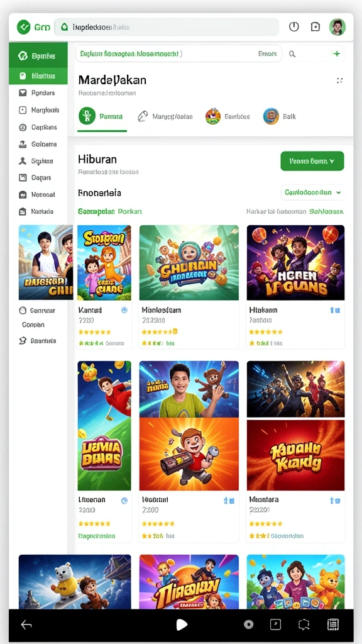
Task: Open the Mianlesfiam game thumbnail
Action: (x=189, y=262)
